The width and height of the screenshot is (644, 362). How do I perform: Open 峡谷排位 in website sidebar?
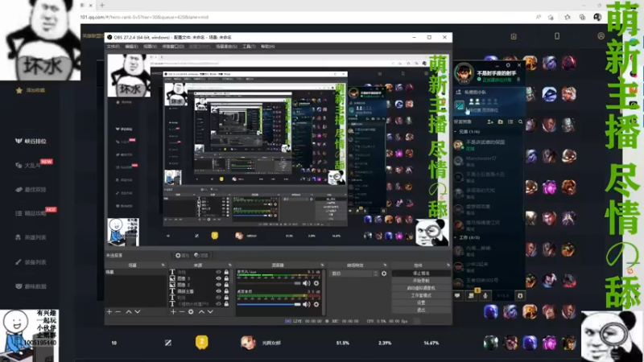[x=31, y=142]
